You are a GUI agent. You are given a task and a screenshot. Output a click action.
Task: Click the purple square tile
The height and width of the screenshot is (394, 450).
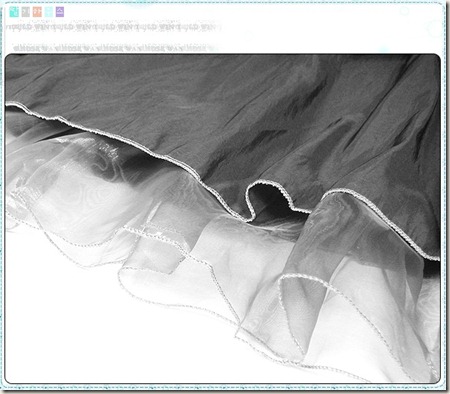[60, 12]
